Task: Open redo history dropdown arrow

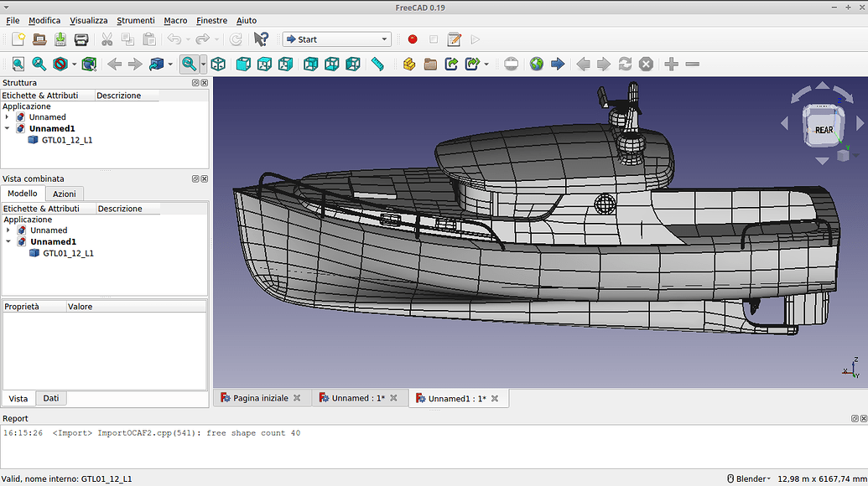Action: click(216, 39)
